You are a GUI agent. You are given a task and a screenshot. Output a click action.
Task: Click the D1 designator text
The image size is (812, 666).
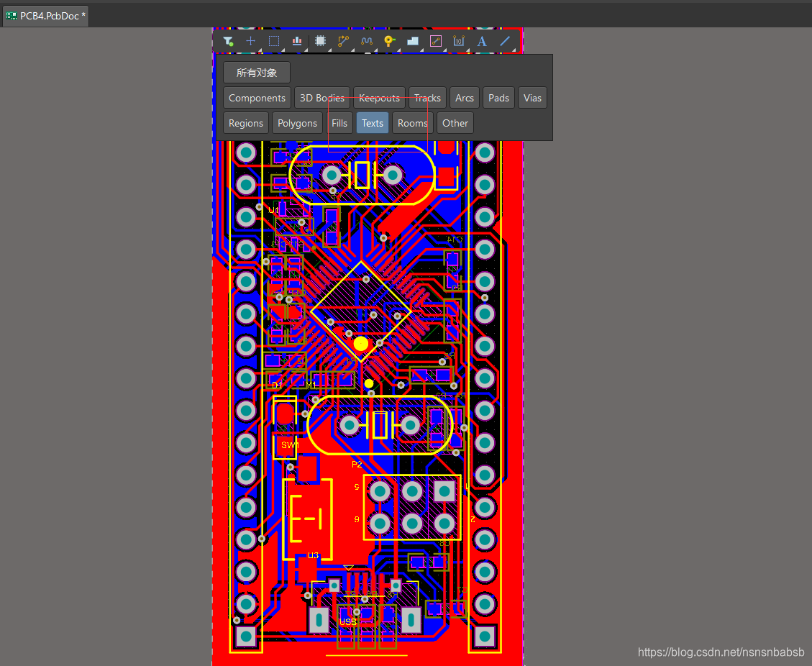coord(277,386)
